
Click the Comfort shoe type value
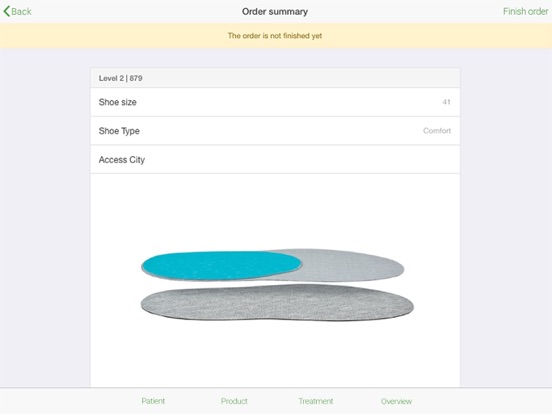[437, 131]
